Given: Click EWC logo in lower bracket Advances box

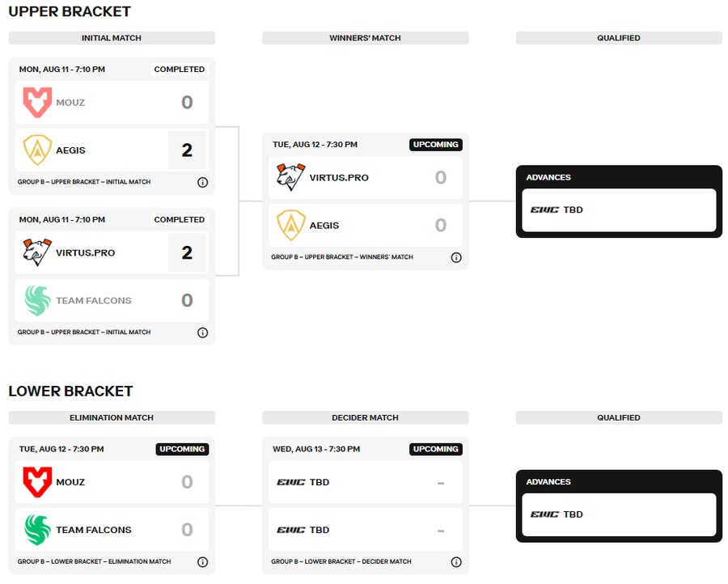Looking at the screenshot, I should click(x=544, y=514).
